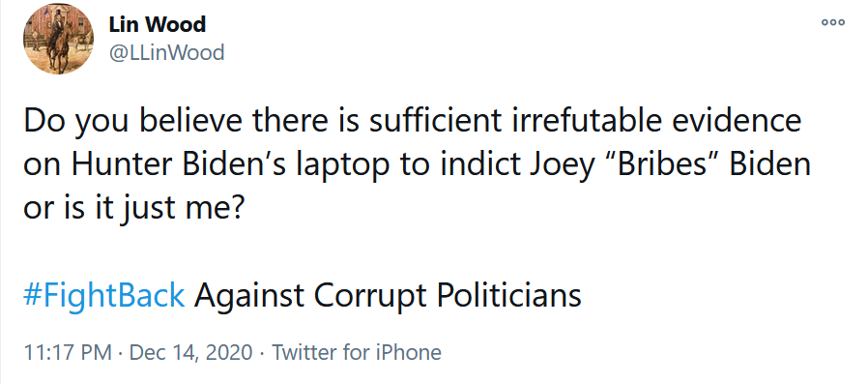Open the Twitter for iPhone source link

(357, 352)
